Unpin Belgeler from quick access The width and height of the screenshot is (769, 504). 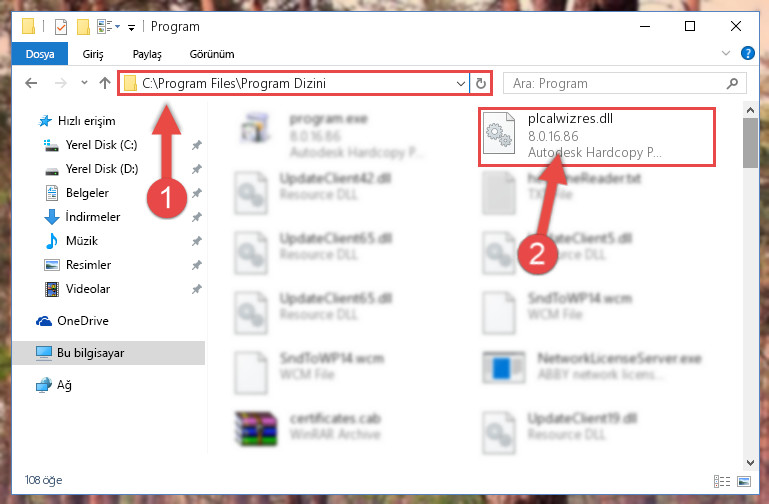(x=197, y=193)
